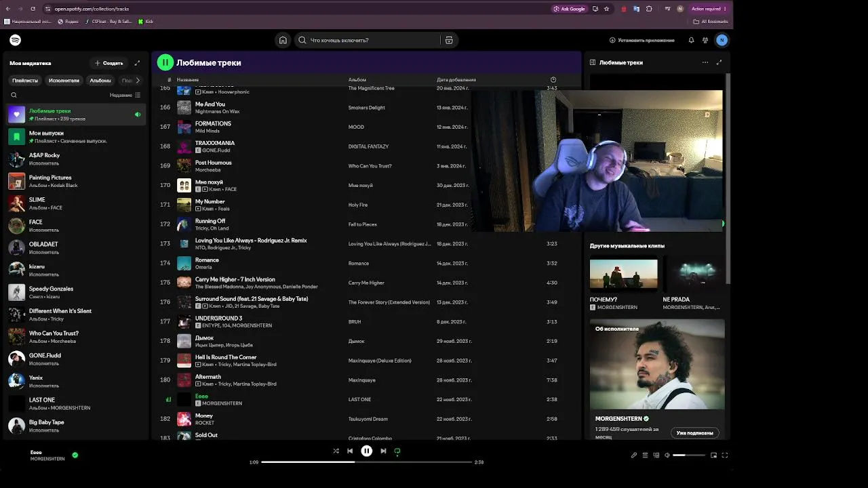
Task: Click Установить приложение link
Action: tap(642, 40)
